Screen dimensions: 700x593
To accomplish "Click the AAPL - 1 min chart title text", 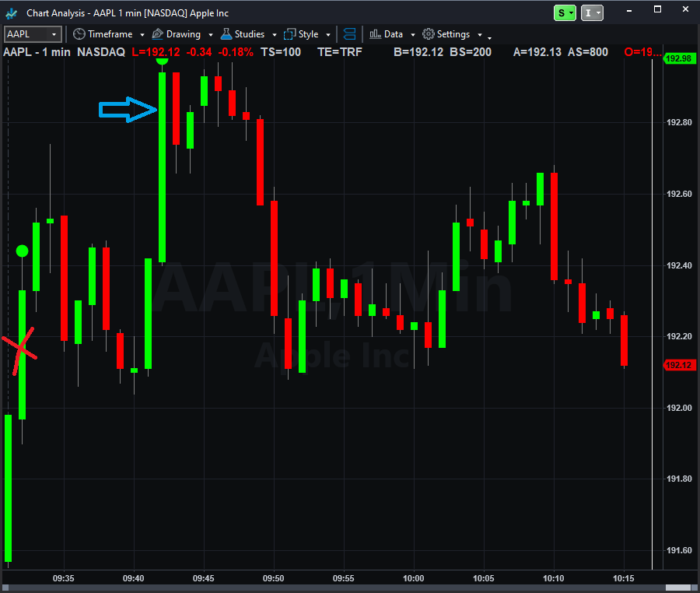I will (37, 52).
